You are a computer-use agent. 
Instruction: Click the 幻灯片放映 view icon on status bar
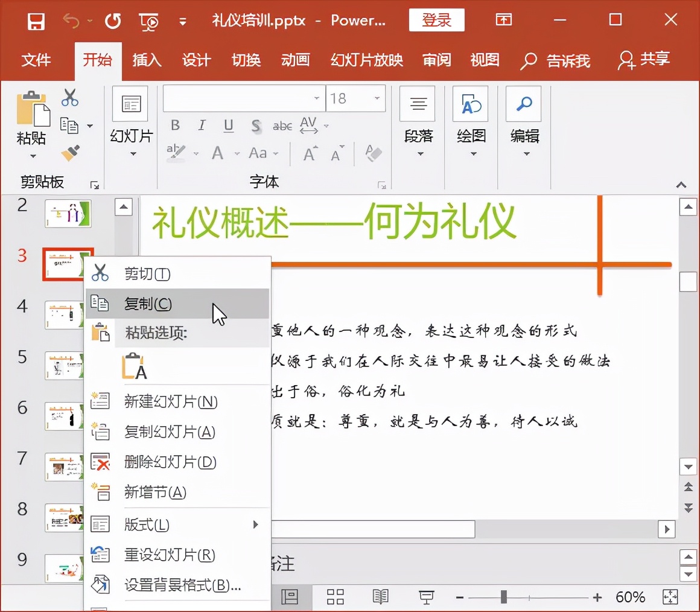coord(427,596)
